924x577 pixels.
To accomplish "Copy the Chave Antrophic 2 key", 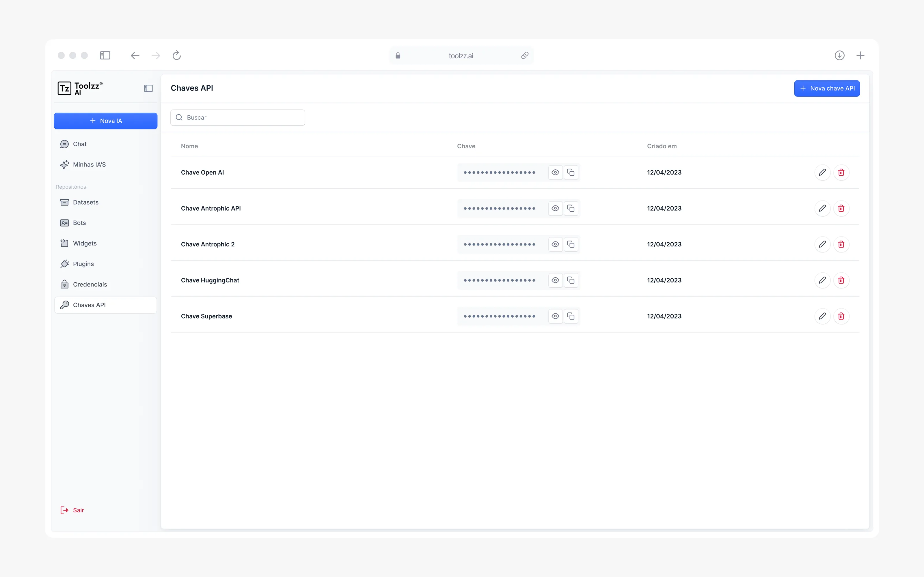I will 571,244.
